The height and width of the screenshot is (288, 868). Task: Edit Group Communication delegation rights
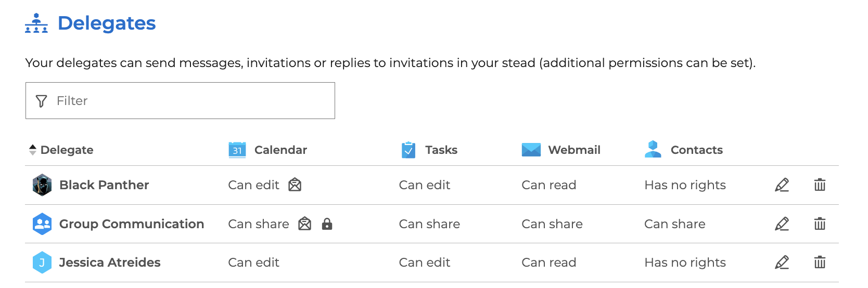[x=782, y=224]
